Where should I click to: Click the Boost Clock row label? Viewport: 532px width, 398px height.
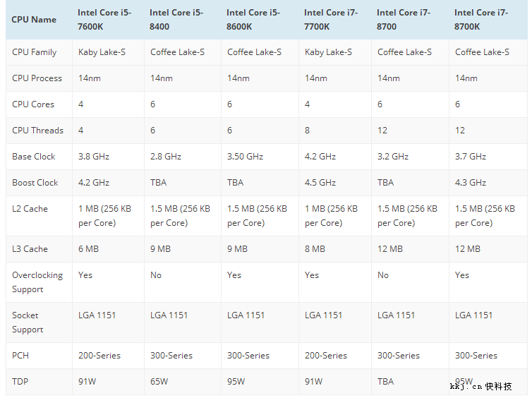[35, 183]
